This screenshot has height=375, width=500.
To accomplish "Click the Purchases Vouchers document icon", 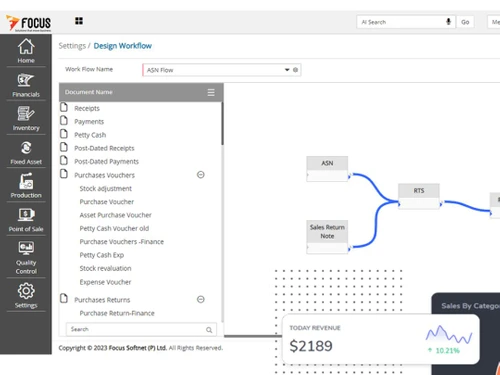I will click(x=64, y=174).
